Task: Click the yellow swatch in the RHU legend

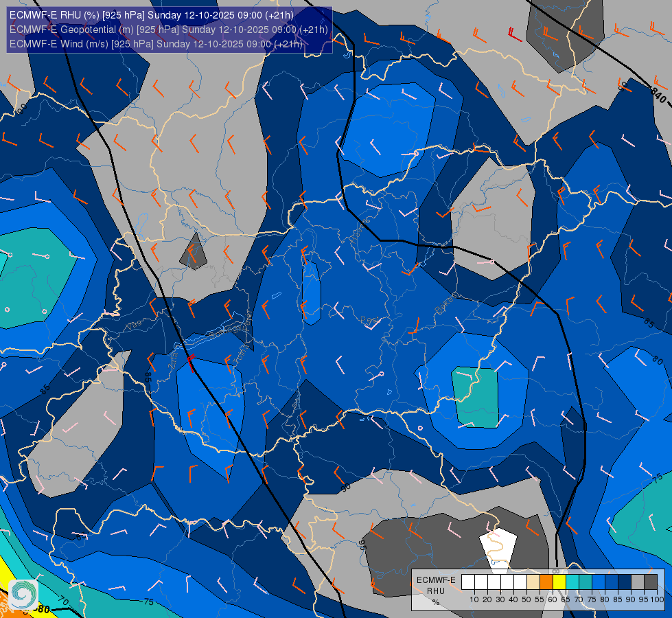Action: (559, 582)
